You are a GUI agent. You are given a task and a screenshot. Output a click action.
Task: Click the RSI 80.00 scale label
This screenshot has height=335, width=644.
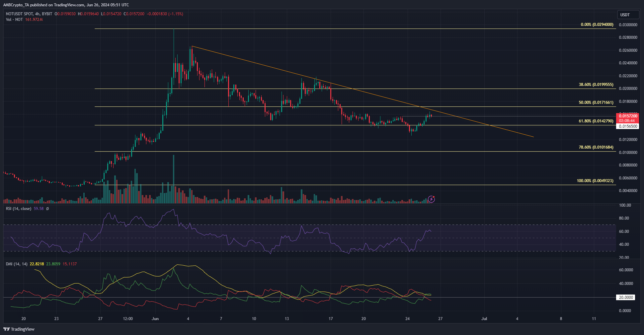(624, 218)
